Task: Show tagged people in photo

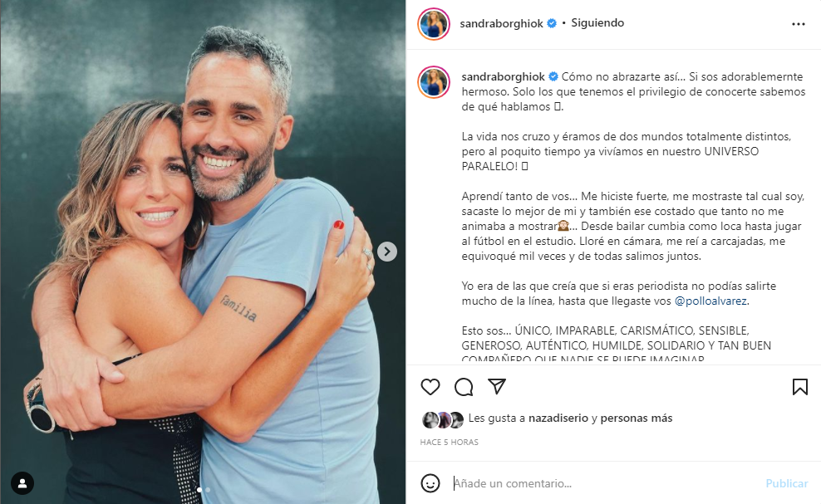Action: (22, 483)
